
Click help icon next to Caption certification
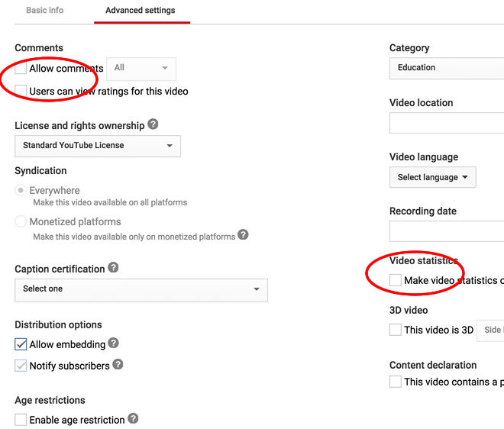point(113,268)
